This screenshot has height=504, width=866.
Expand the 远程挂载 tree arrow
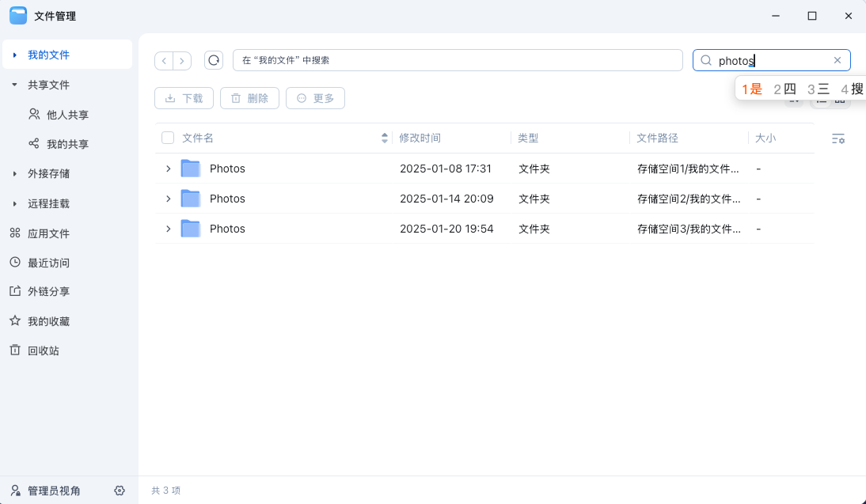[15, 203]
